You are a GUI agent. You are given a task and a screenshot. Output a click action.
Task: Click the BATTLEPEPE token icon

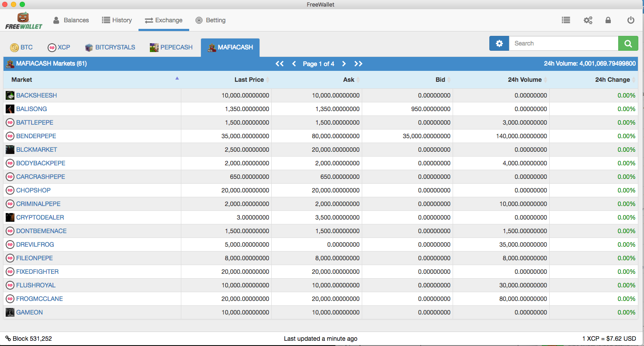pos(10,122)
